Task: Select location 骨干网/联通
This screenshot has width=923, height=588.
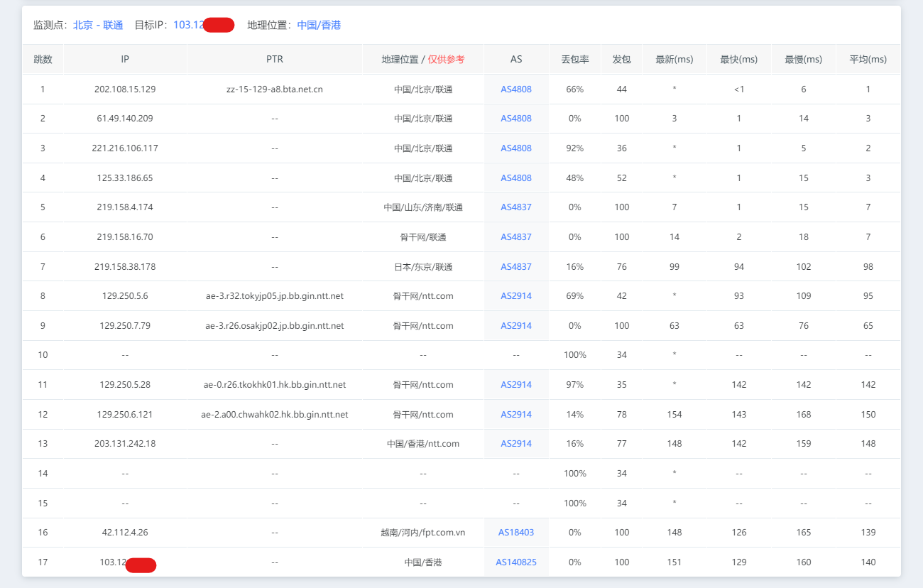Action: point(423,237)
